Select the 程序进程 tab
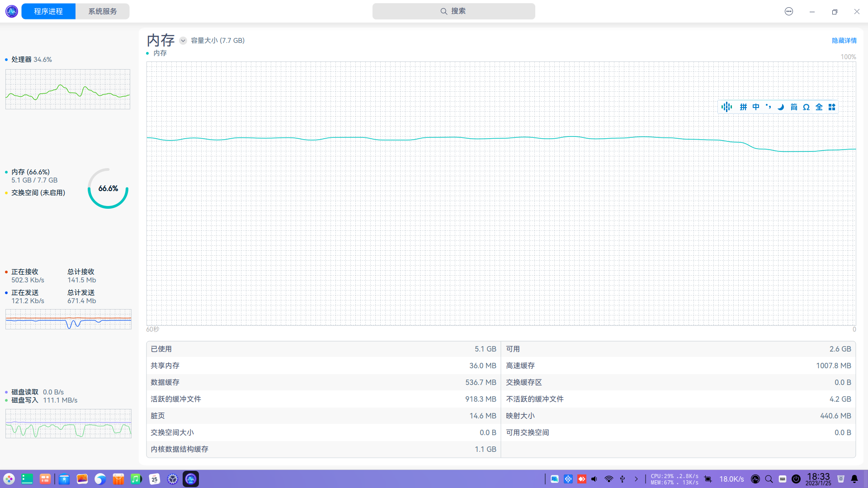Viewport: 868px width, 488px height. [x=48, y=11]
